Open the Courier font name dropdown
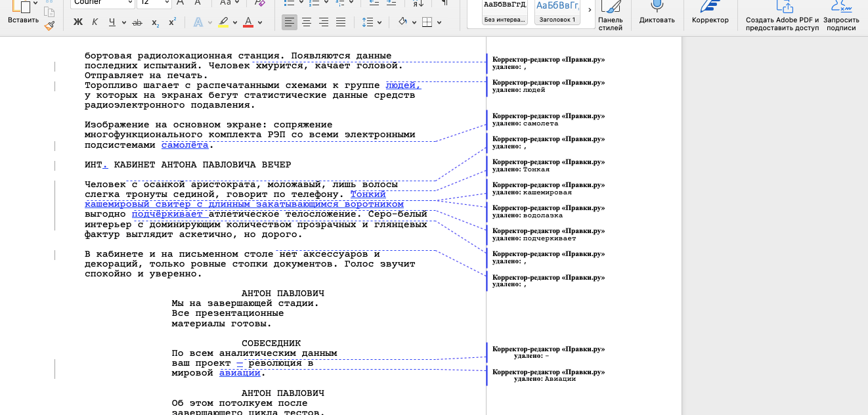Viewport: 868px width, 415px height. pyautogui.click(x=130, y=3)
